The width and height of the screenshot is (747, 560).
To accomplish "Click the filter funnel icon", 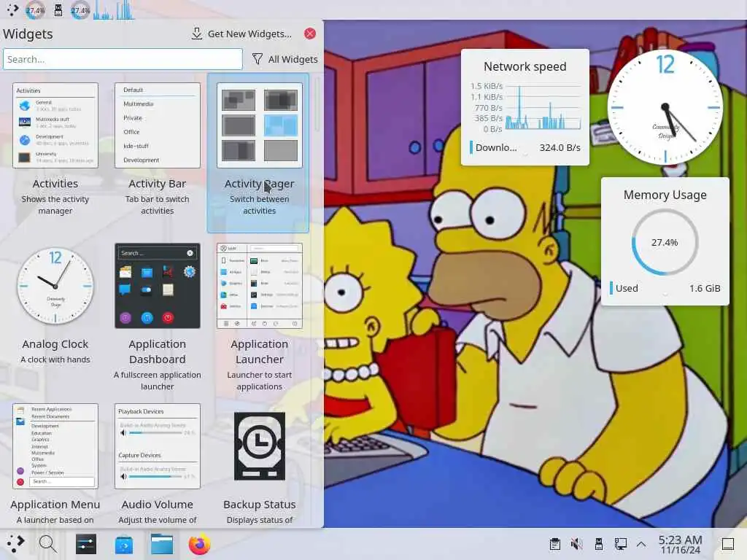I will tap(258, 59).
